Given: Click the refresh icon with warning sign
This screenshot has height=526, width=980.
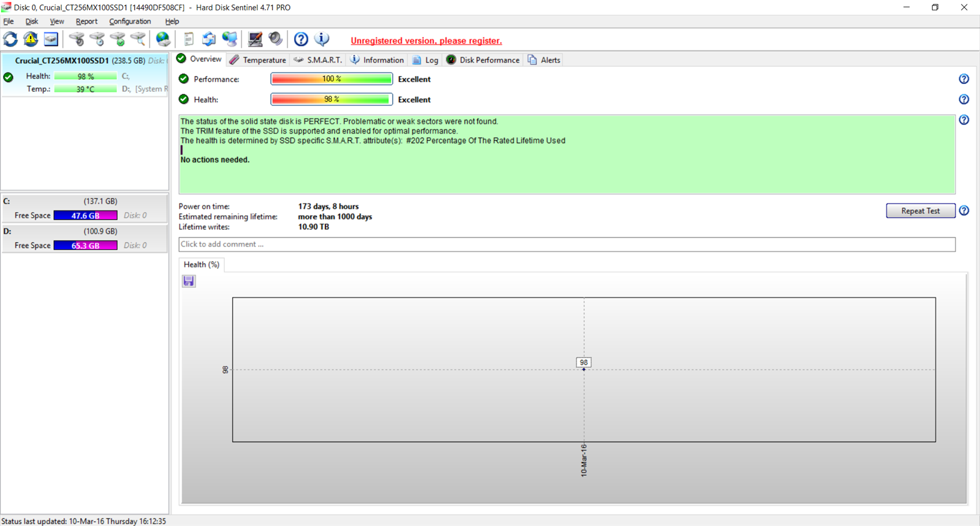Looking at the screenshot, I should click(31, 39).
